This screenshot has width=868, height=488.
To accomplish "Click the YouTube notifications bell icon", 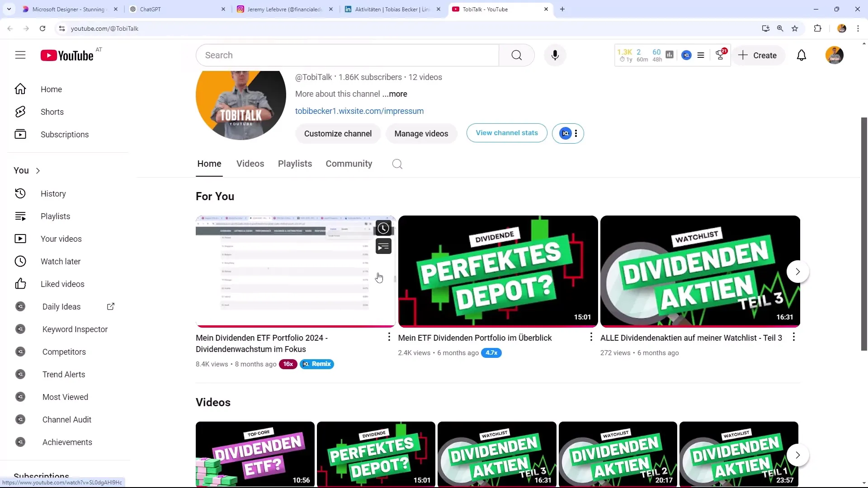I will (x=802, y=55).
